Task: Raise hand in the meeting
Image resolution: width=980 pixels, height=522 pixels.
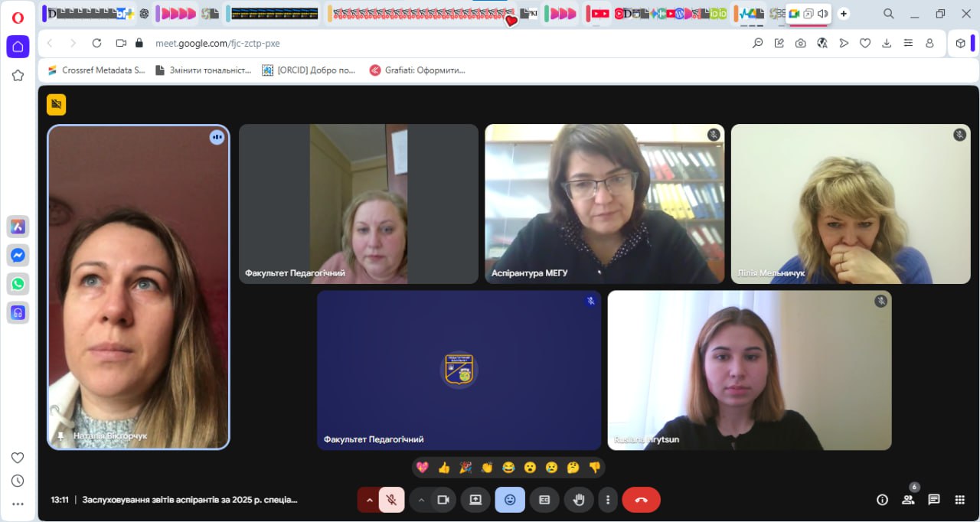Action: [x=579, y=500]
